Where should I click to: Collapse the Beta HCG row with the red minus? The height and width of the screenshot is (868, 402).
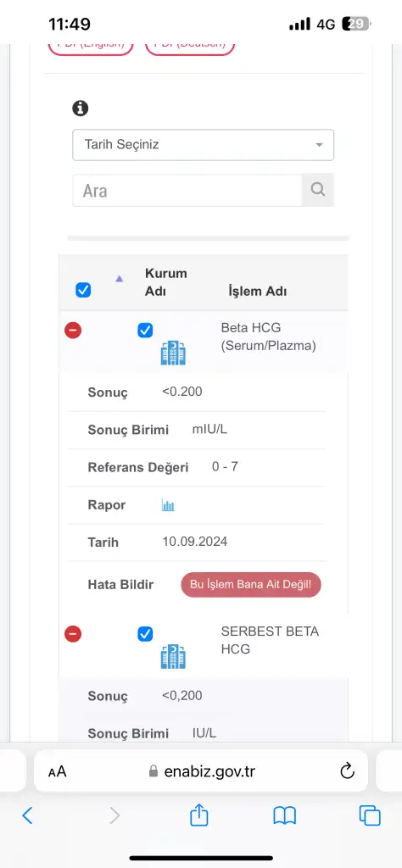[x=73, y=331]
